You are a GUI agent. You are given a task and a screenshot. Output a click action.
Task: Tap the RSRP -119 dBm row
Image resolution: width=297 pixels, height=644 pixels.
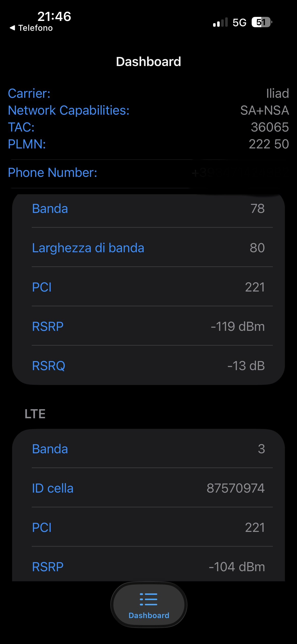(x=148, y=327)
